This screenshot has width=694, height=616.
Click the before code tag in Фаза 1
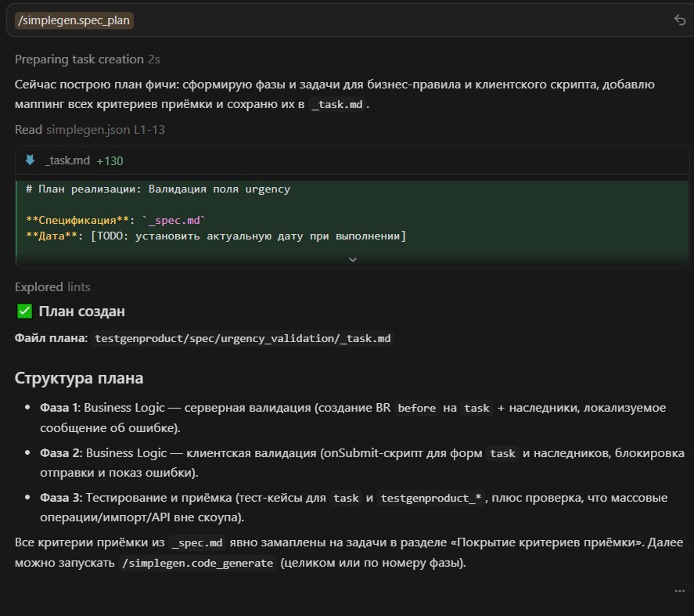[x=417, y=408]
